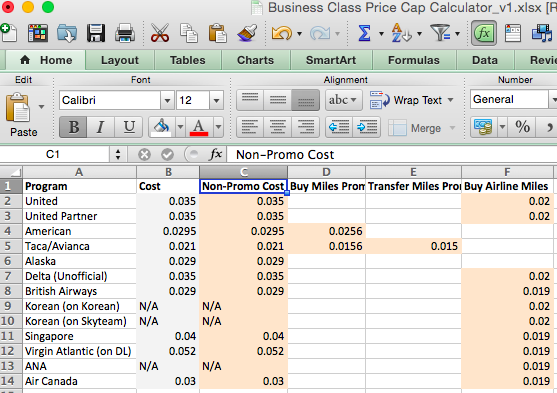Open the Toolbox icon

tap(513, 33)
